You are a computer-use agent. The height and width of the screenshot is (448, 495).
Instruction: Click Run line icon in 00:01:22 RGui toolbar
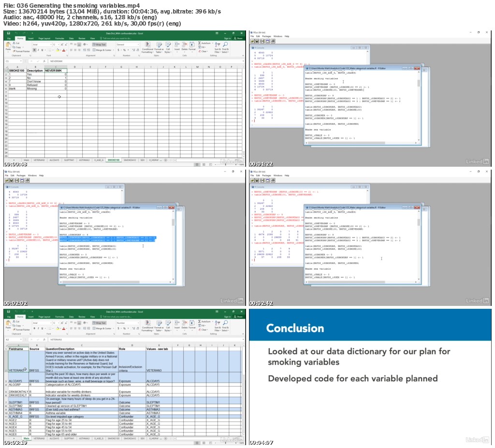point(262,41)
